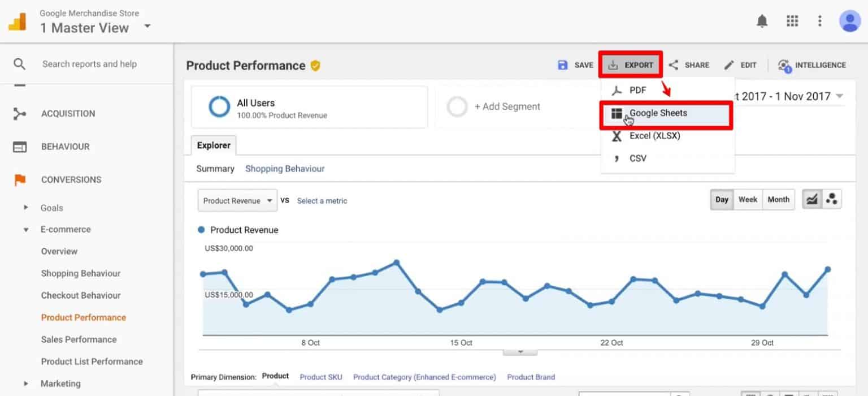The width and height of the screenshot is (868, 396).
Task: Choose Google Sheets from export menu
Action: (x=658, y=113)
